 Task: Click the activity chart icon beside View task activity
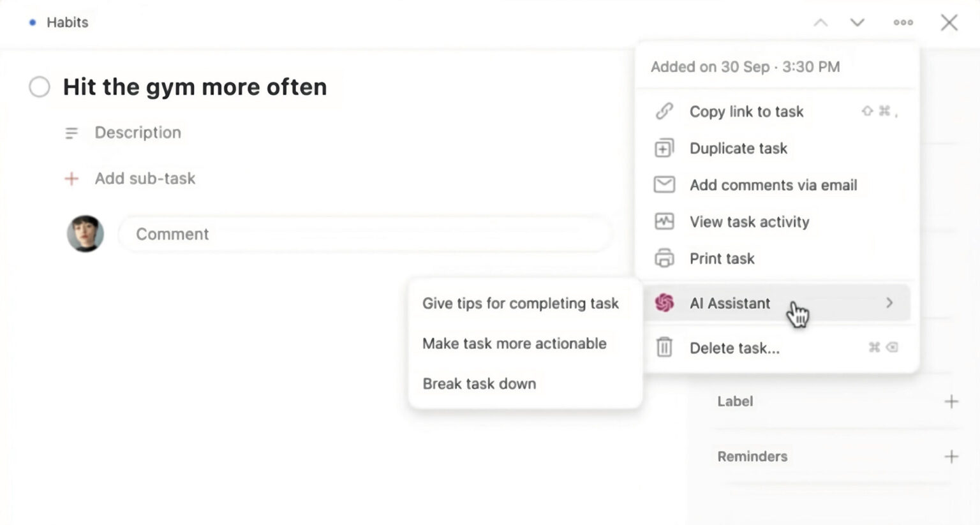coord(664,221)
